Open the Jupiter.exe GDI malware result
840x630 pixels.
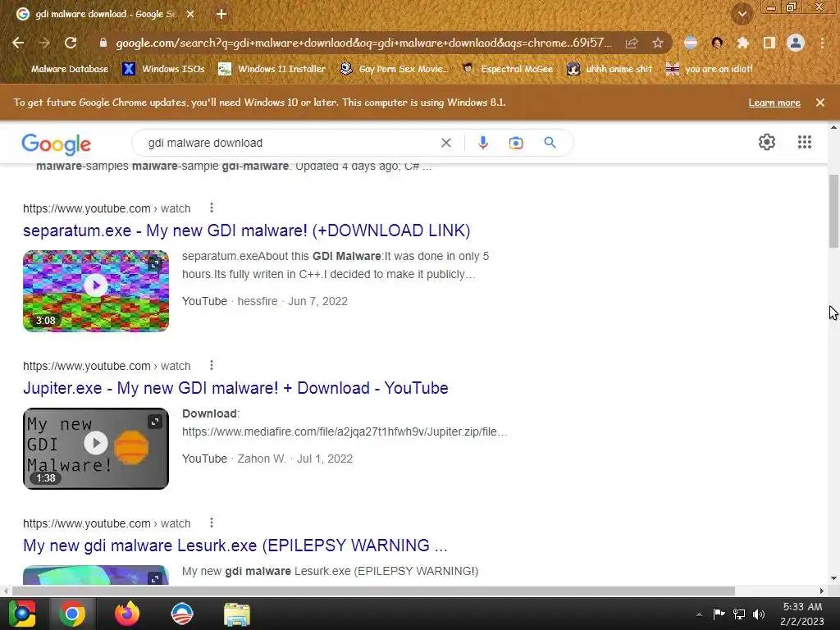pos(235,388)
